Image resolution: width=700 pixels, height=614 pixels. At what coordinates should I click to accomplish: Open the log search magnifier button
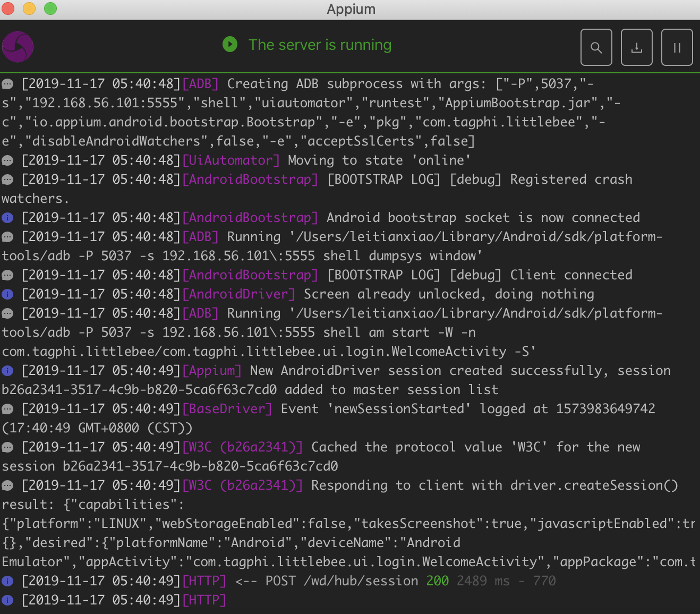[596, 47]
